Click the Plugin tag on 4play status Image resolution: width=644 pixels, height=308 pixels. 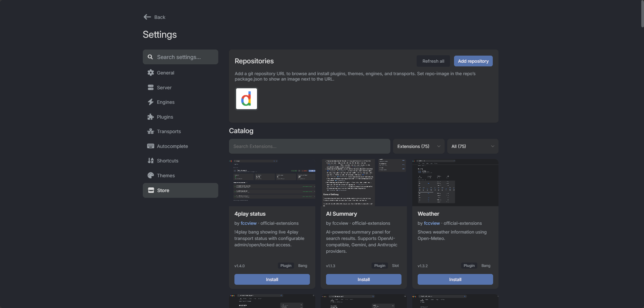(x=286, y=266)
